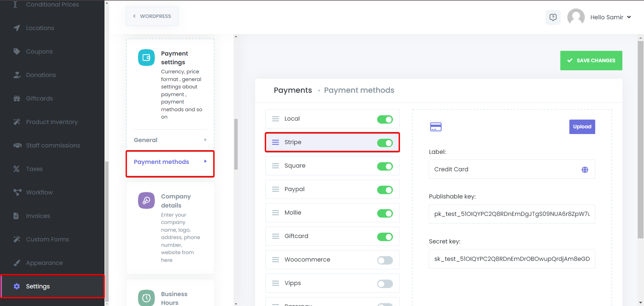644x306 pixels.
Task: Open the Coupons section from the sidebar
Action: [x=39, y=51]
